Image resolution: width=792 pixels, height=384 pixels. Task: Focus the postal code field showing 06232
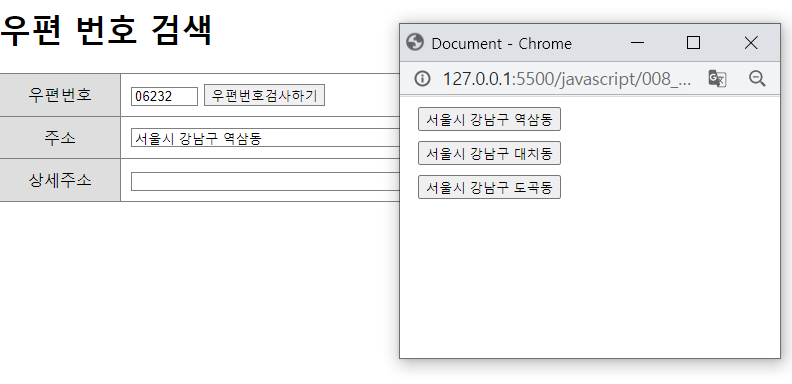click(x=164, y=96)
